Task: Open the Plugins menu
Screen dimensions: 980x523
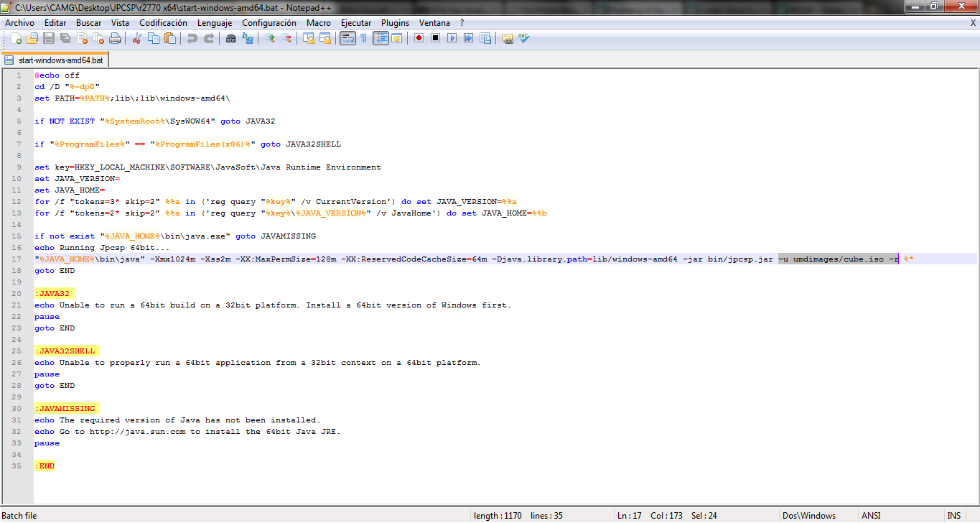Action: [395, 23]
